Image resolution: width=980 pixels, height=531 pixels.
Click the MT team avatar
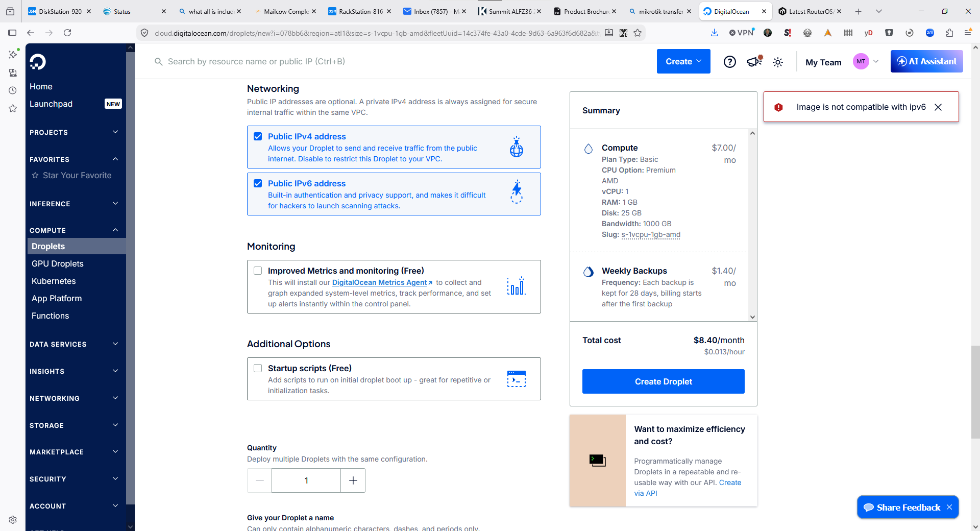[861, 62]
